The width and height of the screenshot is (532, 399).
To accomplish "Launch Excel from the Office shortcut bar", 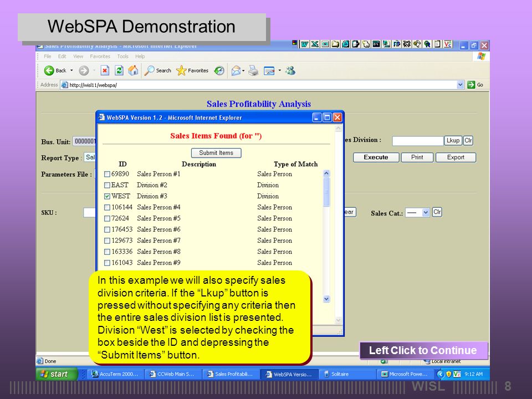I will pyautogui.click(x=315, y=44).
